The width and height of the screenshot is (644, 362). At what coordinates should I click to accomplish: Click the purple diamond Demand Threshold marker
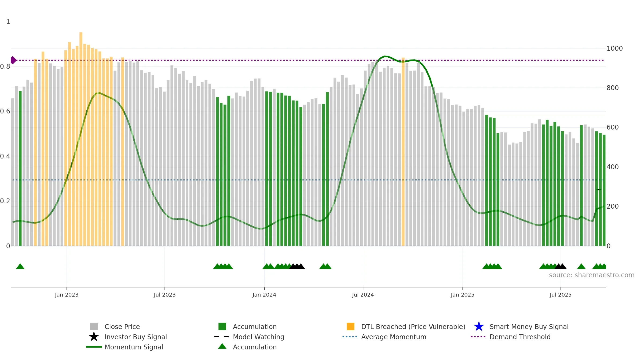point(13,60)
